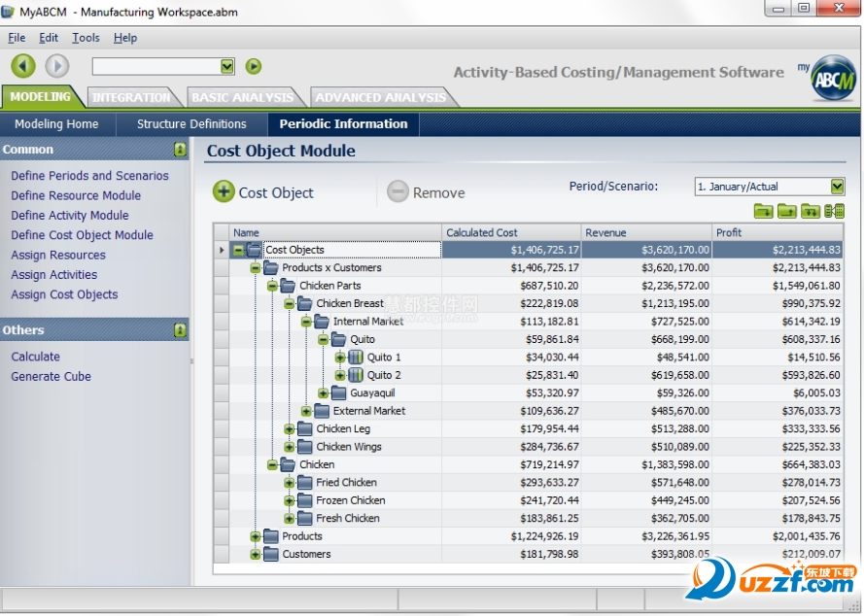Click the Assign Activities link
Viewport: 864px width, 616px height.
54,275
